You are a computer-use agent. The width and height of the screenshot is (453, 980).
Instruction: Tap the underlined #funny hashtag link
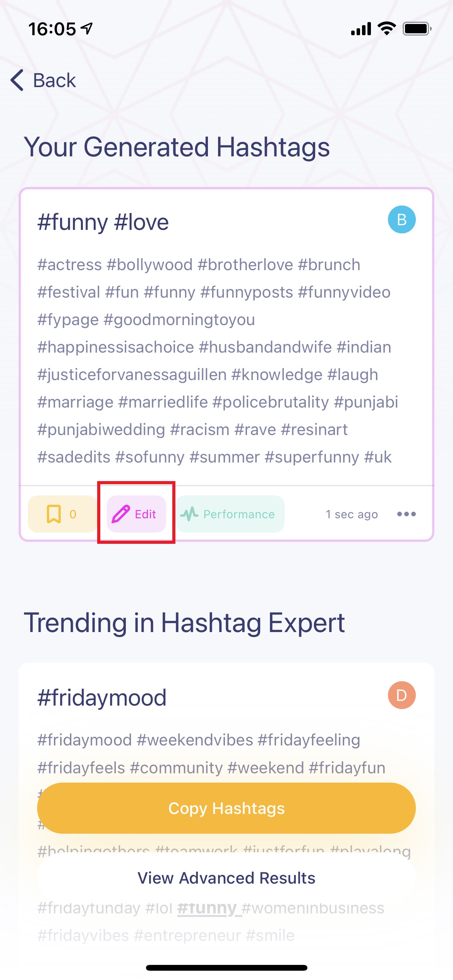click(x=207, y=908)
